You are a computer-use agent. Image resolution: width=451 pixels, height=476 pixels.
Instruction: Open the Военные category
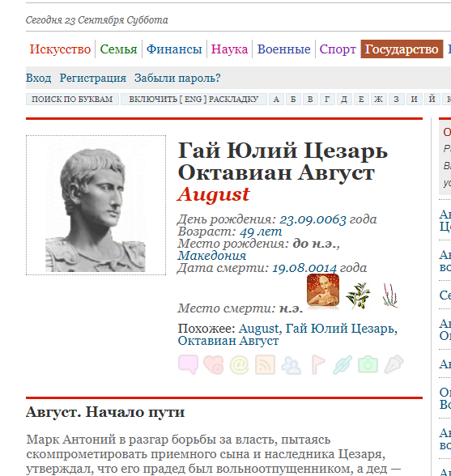(284, 49)
